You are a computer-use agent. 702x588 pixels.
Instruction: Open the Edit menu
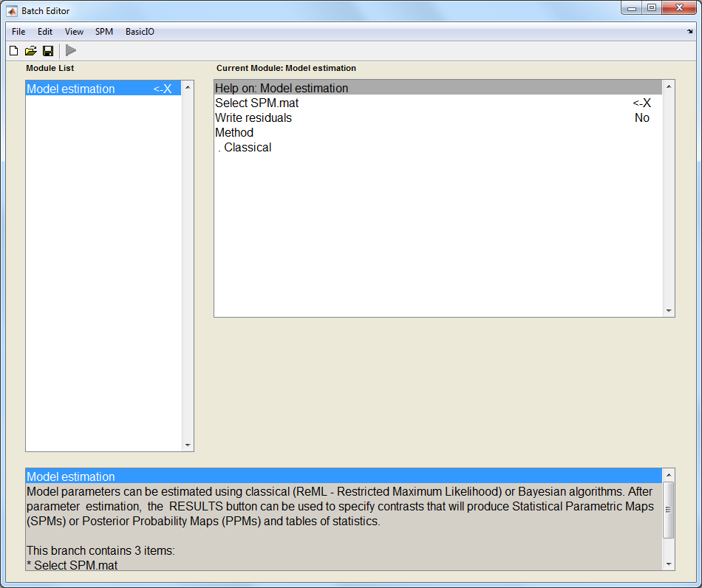pyautogui.click(x=45, y=32)
